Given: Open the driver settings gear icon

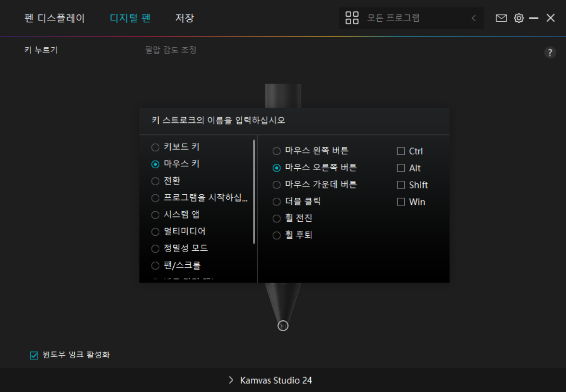Looking at the screenshot, I should click(x=518, y=18).
